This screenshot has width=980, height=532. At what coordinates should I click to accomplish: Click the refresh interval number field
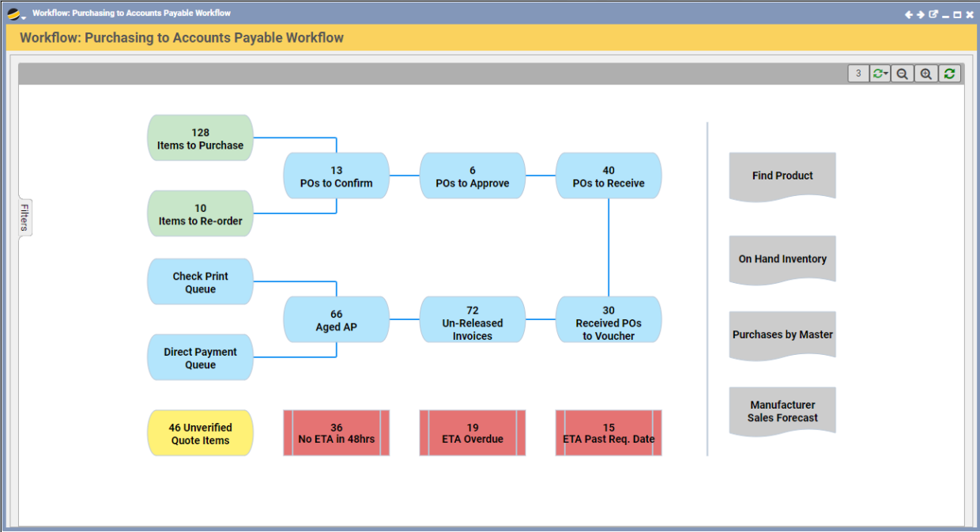(858, 73)
